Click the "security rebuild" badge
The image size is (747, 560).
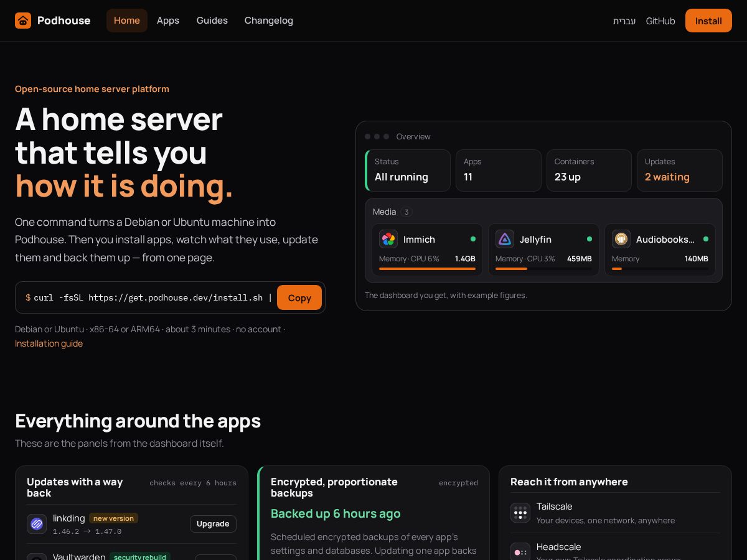140,557
